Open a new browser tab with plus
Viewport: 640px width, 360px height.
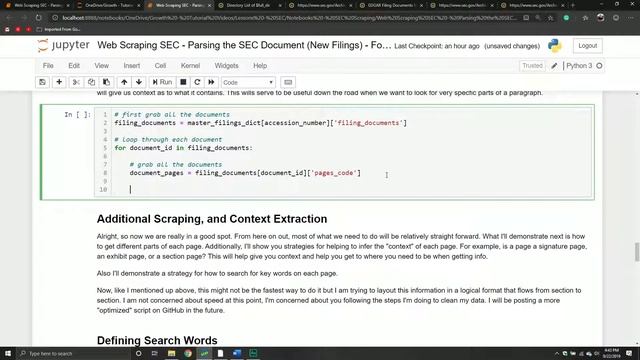tap(573, 5)
